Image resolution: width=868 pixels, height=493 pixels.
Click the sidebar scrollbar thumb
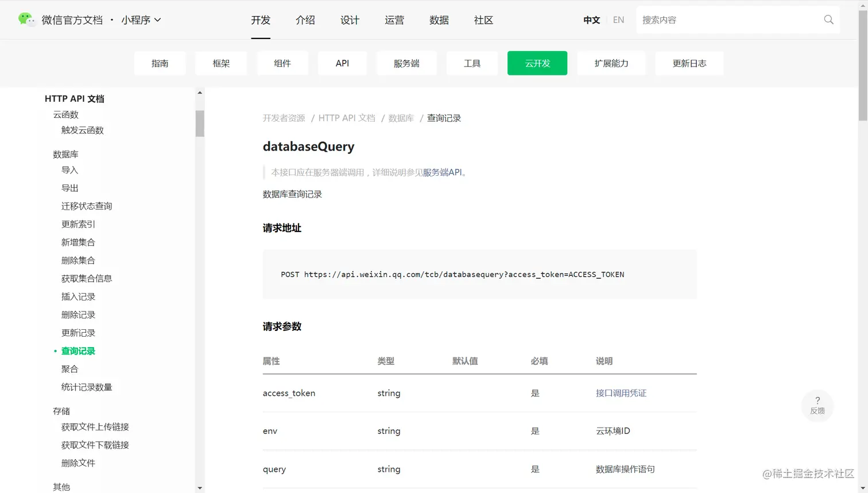point(200,123)
